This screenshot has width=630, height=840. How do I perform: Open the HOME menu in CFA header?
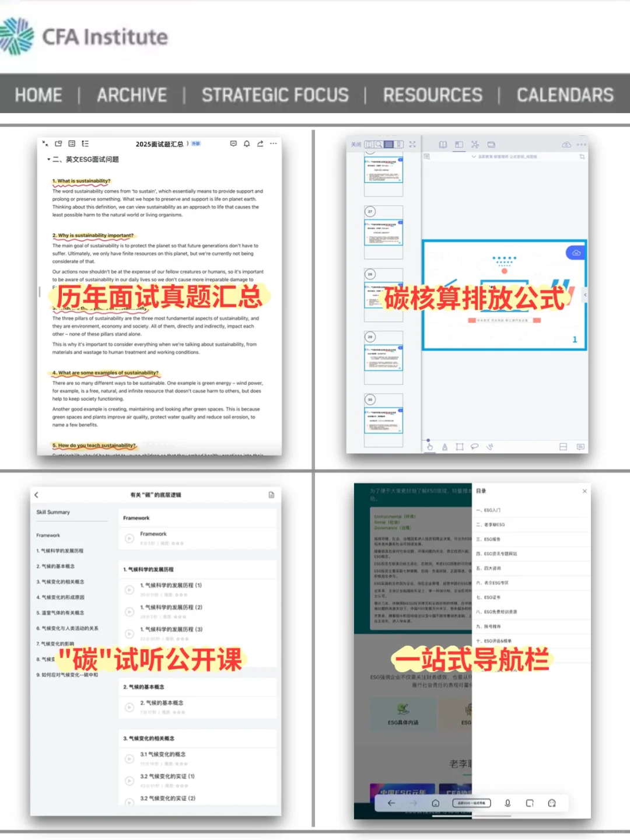click(x=38, y=94)
